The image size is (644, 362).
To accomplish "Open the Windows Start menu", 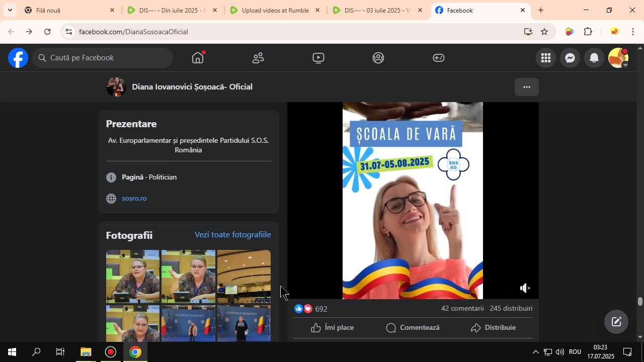I will [x=12, y=352].
